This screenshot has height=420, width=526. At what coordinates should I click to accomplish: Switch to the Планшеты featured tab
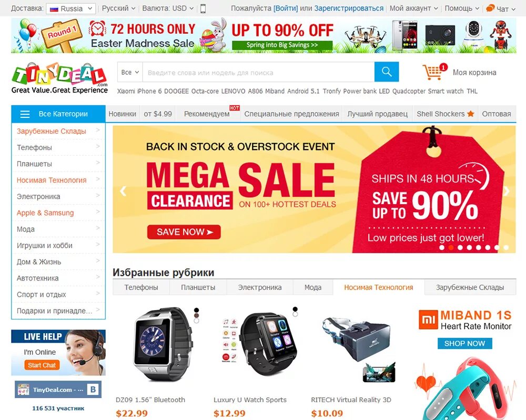(198, 287)
